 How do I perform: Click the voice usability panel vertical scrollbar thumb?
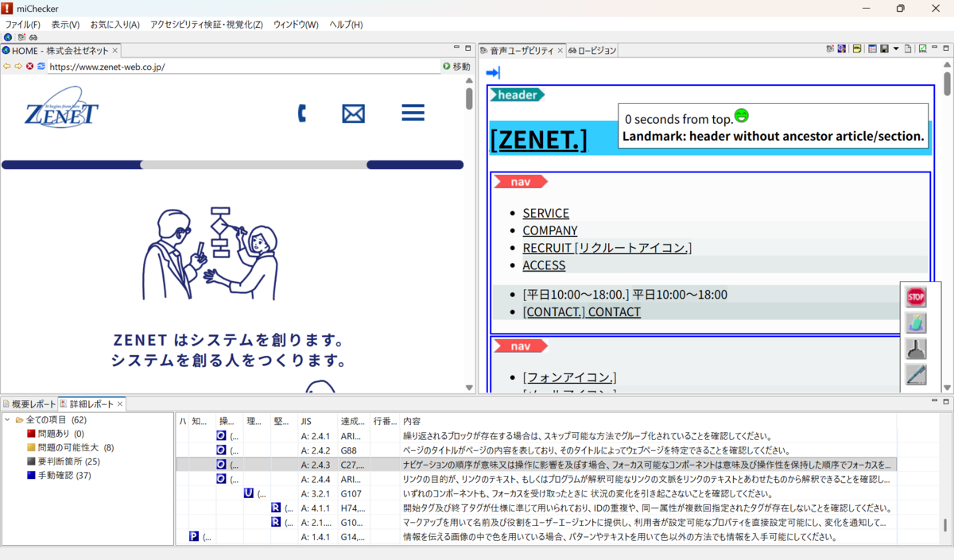coord(947,83)
